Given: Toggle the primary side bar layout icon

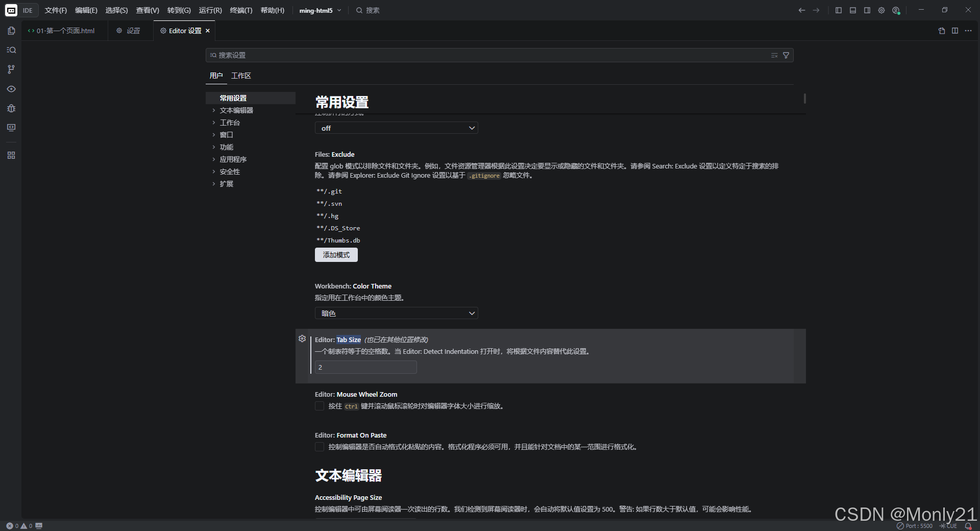Looking at the screenshot, I should tap(839, 10).
